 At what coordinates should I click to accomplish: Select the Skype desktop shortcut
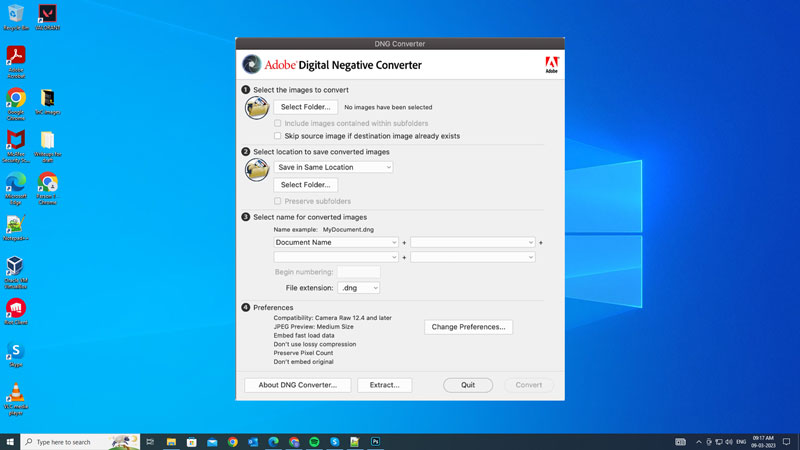16,354
